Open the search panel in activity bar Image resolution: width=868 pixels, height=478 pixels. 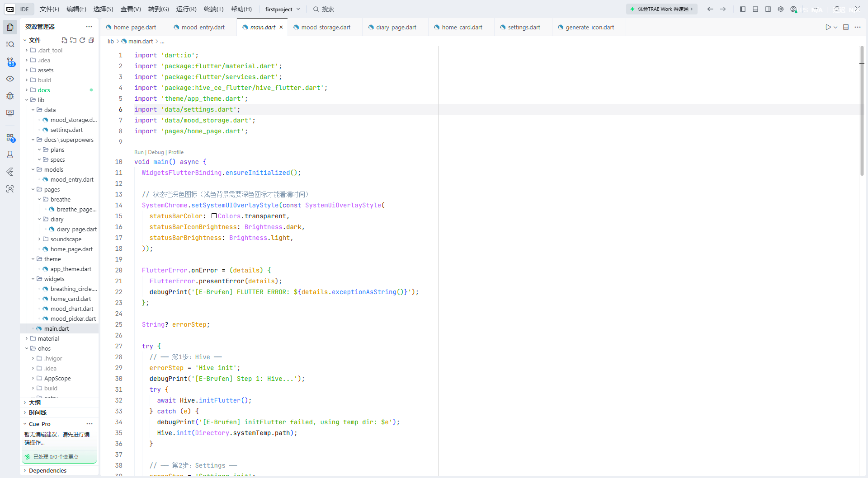[x=10, y=44]
